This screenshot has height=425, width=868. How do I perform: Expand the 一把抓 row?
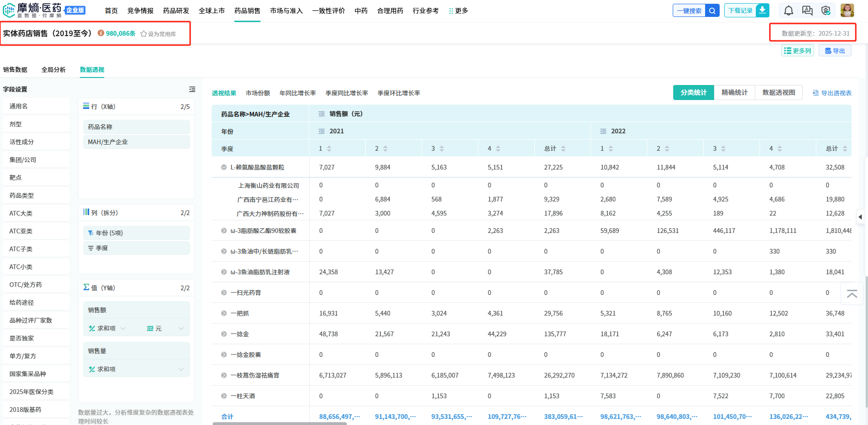(x=224, y=313)
